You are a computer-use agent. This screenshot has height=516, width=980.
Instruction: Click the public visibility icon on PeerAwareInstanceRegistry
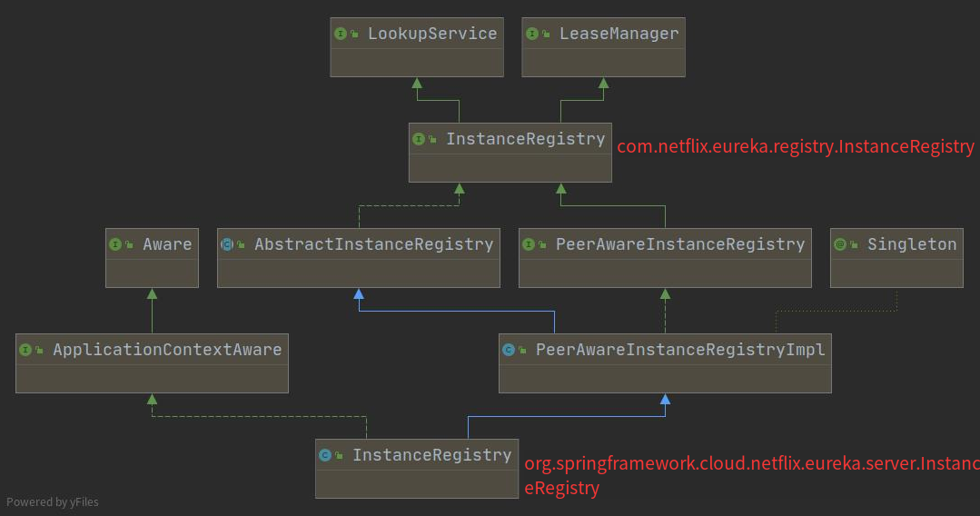pyautogui.click(x=542, y=244)
